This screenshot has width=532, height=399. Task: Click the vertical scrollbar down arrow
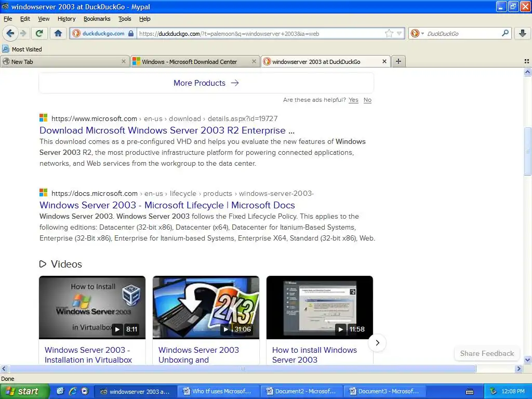coord(528,360)
